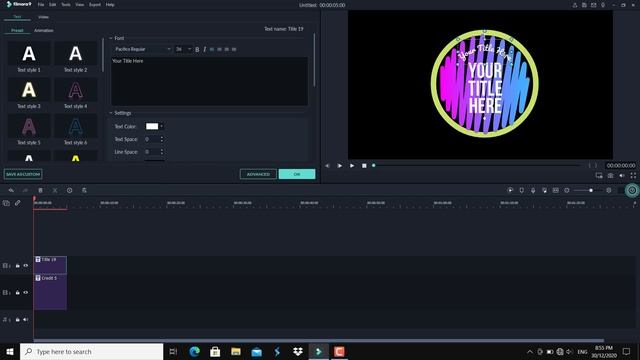Image resolution: width=640 pixels, height=360 pixels.
Task: Open the Tools menu
Action: pyautogui.click(x=66, y=5)
